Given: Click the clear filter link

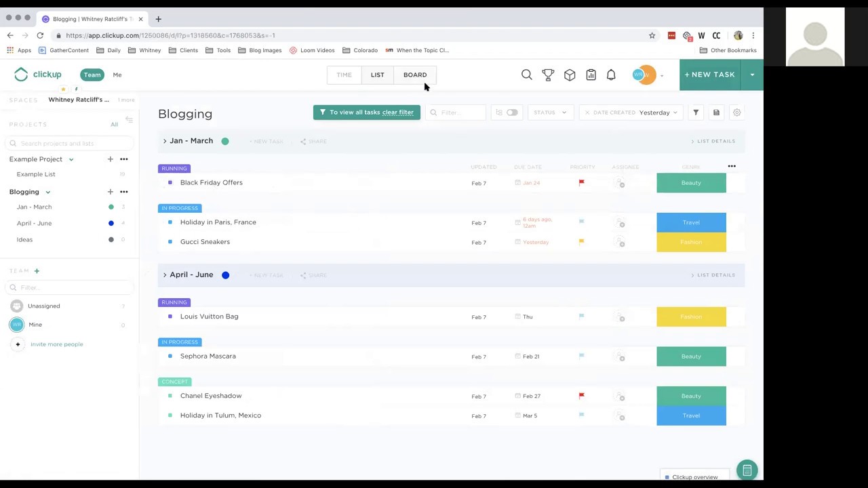Looking at the screenshot, I should pyautogui.click(x=398, y=113).
